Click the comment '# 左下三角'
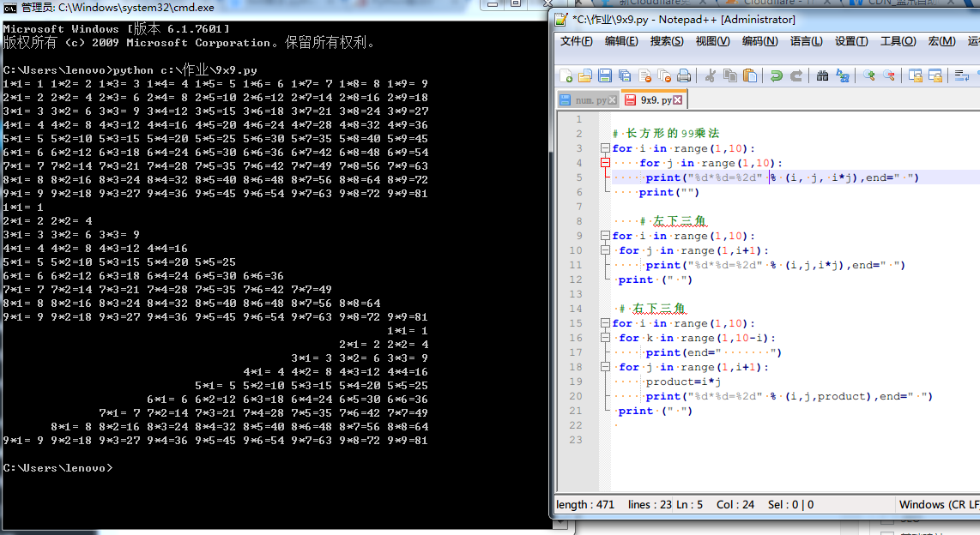Screen dimensions: 980x535 click(x=673, y=221)
